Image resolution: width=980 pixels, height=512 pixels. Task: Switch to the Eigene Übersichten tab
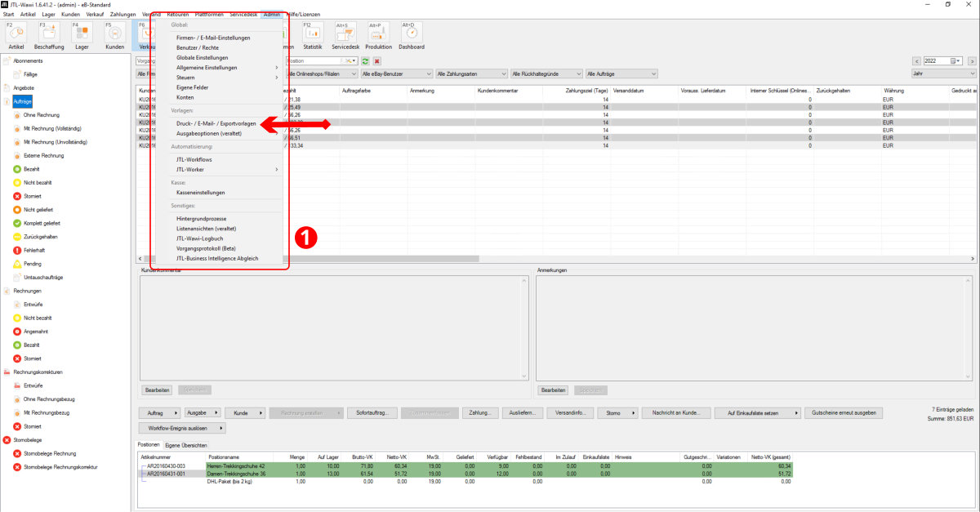185,445
